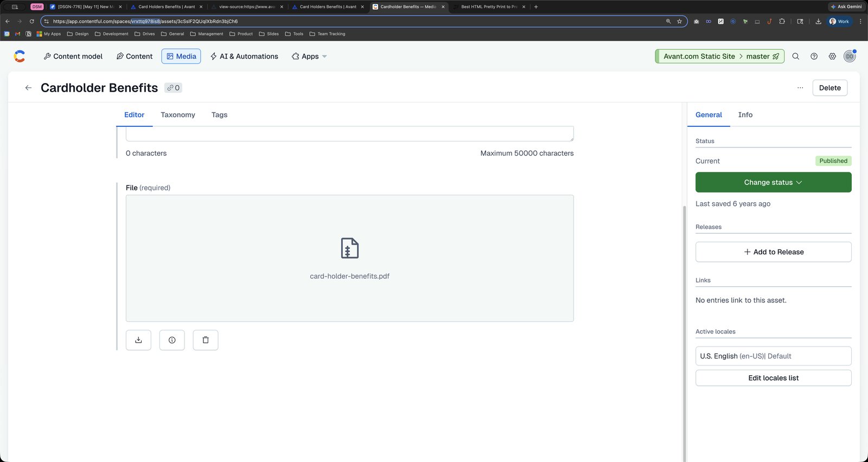Click the Contentful logo icon
This screenshot has height=462, width=868.
point(20,56)
